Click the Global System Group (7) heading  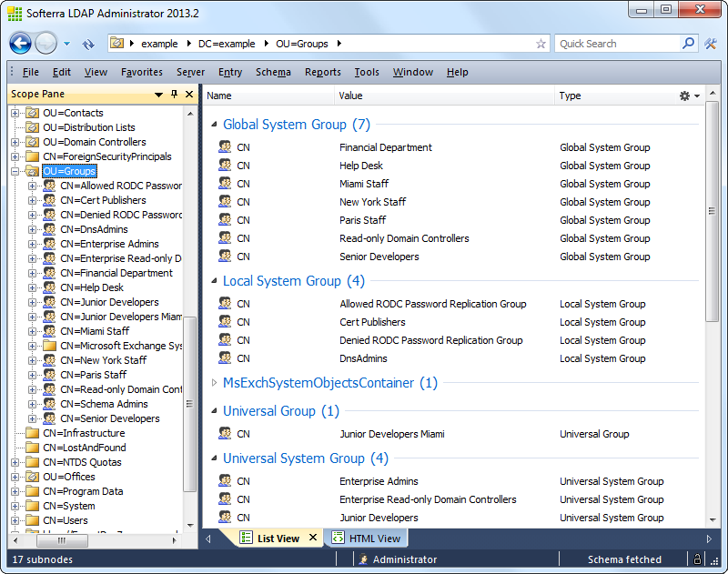[297, 125]
